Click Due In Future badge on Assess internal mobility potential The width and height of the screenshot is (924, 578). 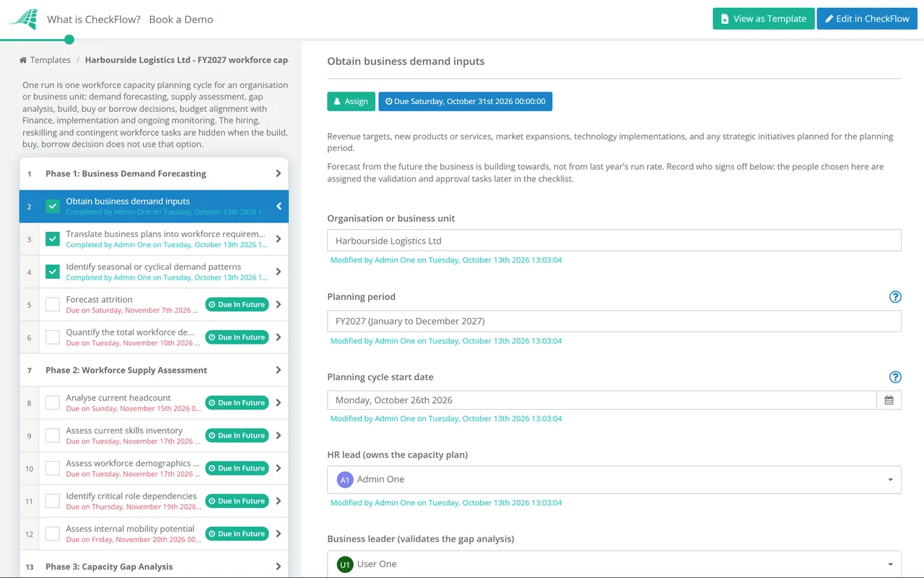[x=237, y=534]
